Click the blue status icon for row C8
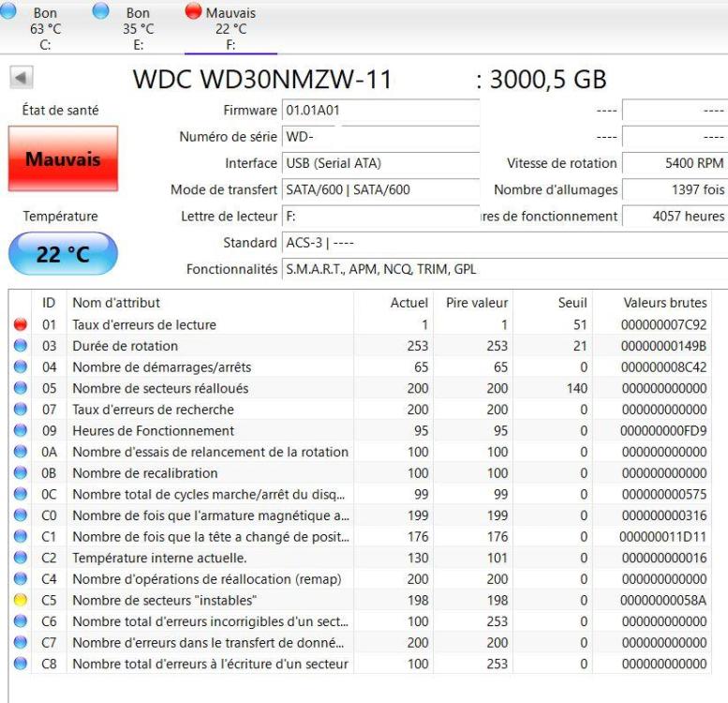 tap(21, 664)
